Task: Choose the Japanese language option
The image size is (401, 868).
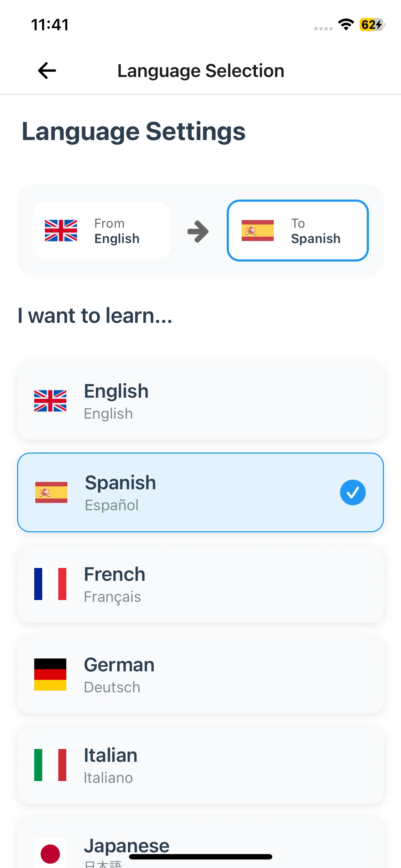Action: pyautogui.click(x=200, y=844)
